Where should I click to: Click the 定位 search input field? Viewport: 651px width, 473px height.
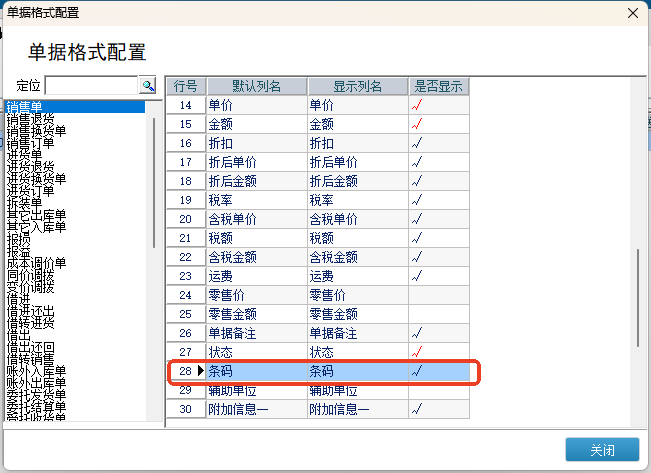91,86
